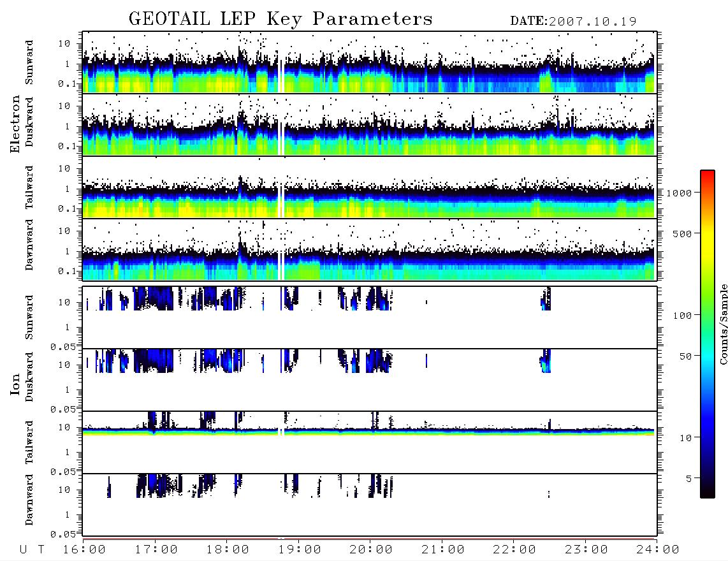Click the 18:00 time axis label
The image size is (728, 561).
pos(228,550)
